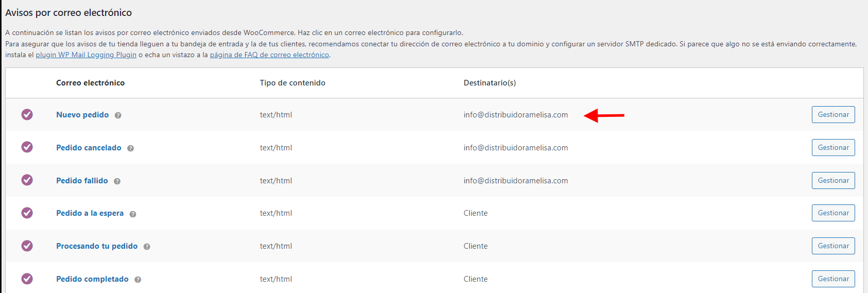Screen dimensions: 868x293
Task: Select text/html in the Pedido completado row
Action: point(276,279)
